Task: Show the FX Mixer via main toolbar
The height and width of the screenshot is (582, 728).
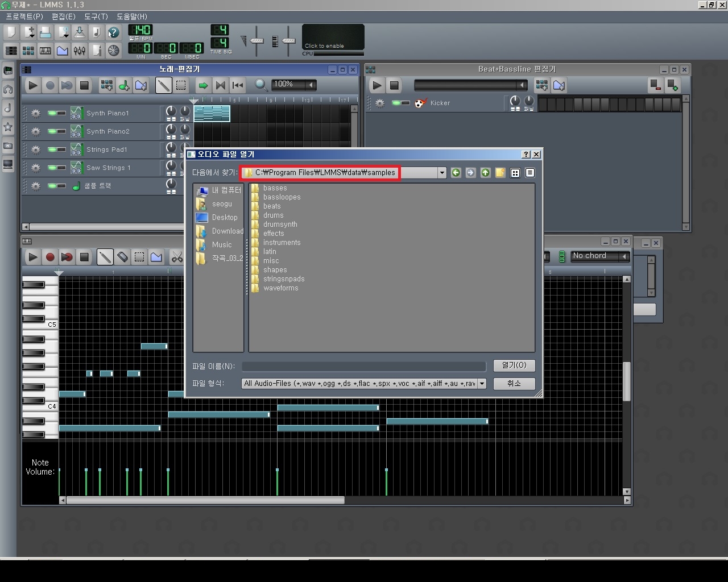Action: 79,51
